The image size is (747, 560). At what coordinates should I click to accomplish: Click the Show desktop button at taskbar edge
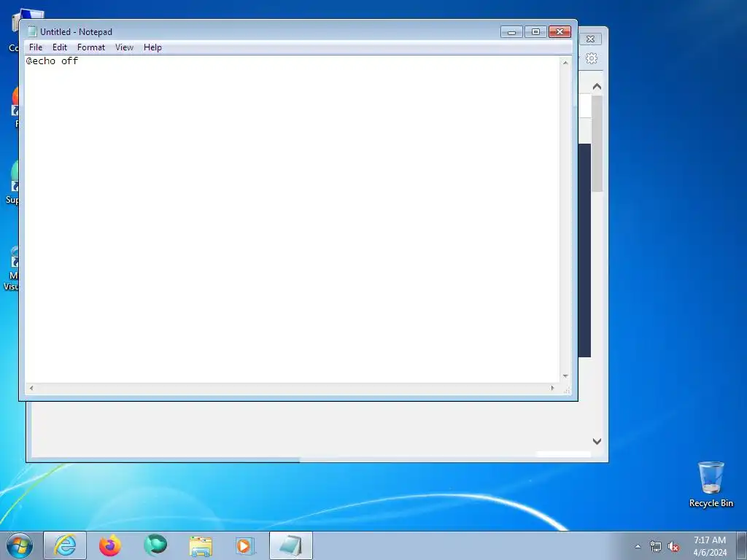click(742, 545)
